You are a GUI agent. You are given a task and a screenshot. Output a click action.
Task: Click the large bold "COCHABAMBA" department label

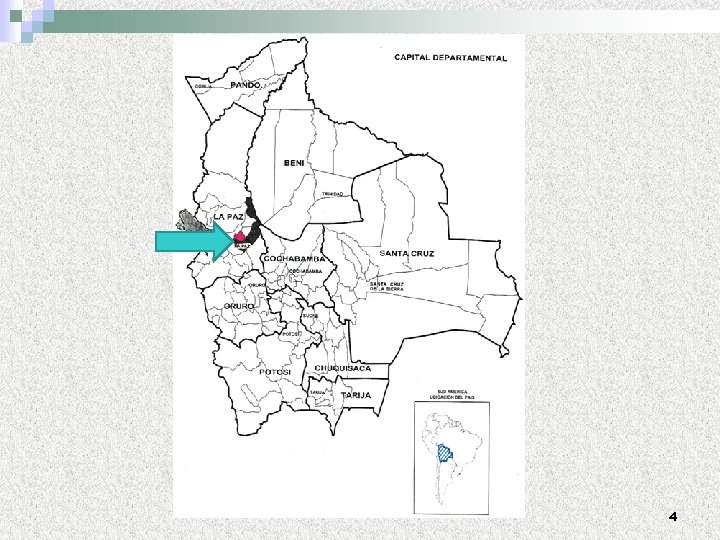[294, 259]
